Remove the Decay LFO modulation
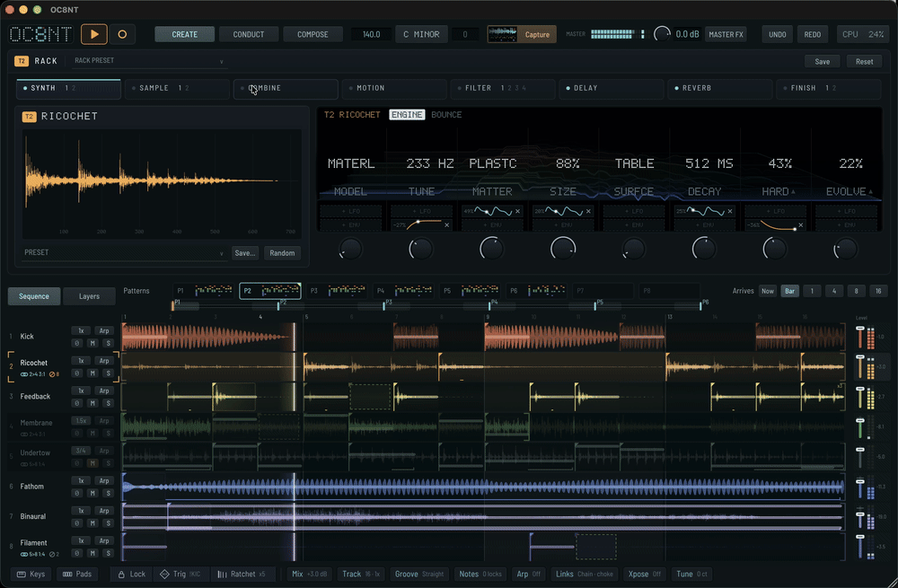This screenshot has width=898, height=588. click(x=729, y=211)
